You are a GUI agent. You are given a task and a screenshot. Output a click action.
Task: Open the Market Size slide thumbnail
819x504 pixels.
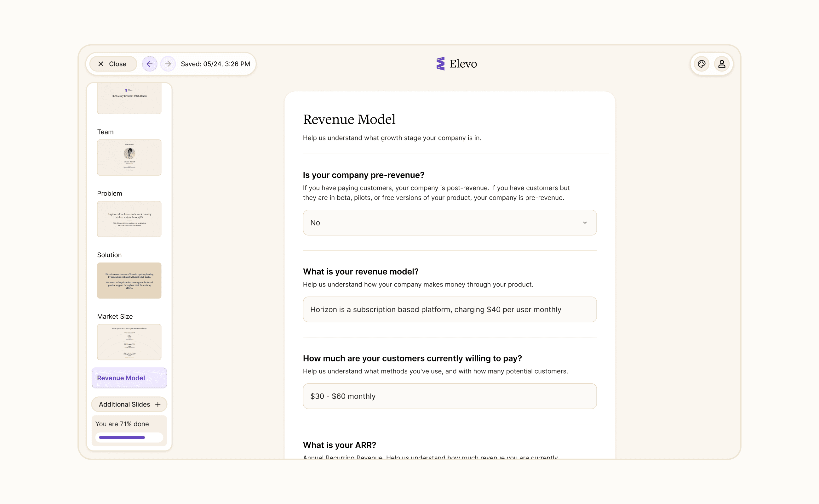click(x=129, y=342)
